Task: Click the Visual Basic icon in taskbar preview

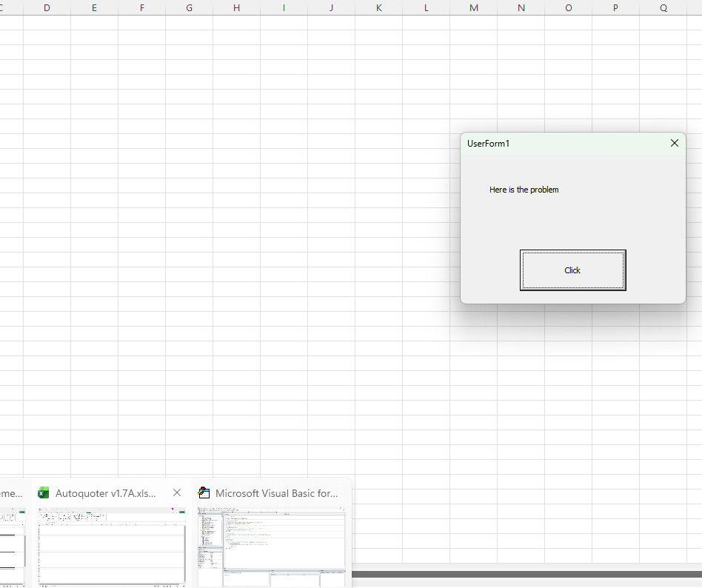Action: click(204, 493)
